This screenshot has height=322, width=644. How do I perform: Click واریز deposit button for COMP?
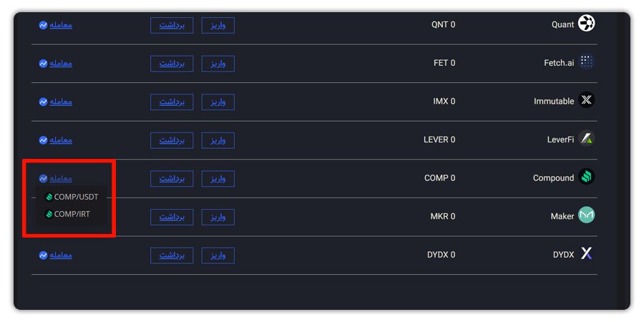(218, 179)
